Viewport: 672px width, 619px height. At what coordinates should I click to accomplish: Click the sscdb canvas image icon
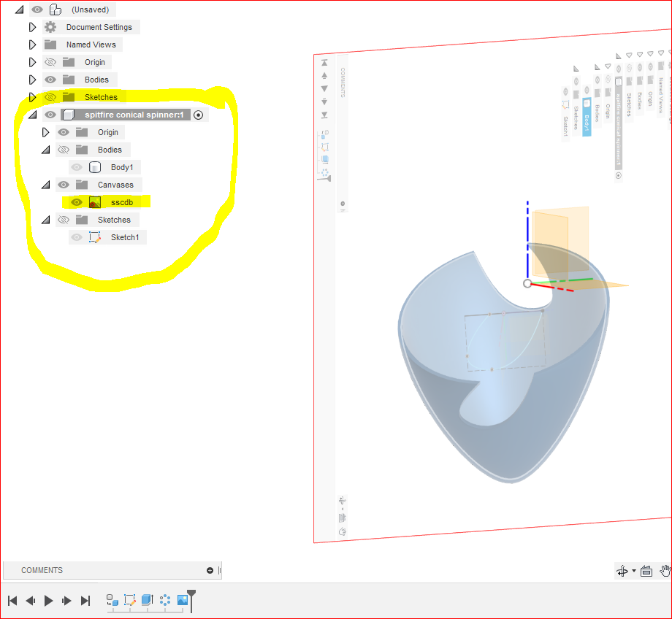95,202
